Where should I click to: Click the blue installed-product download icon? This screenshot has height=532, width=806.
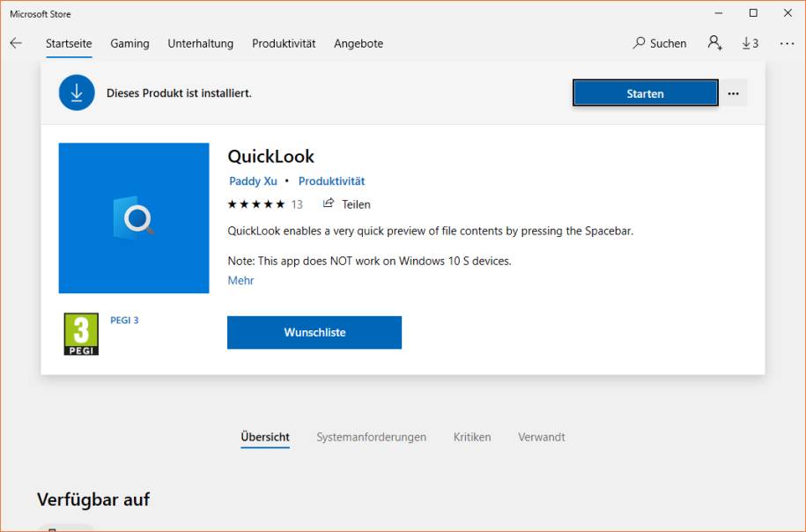[x=77, y=92]
